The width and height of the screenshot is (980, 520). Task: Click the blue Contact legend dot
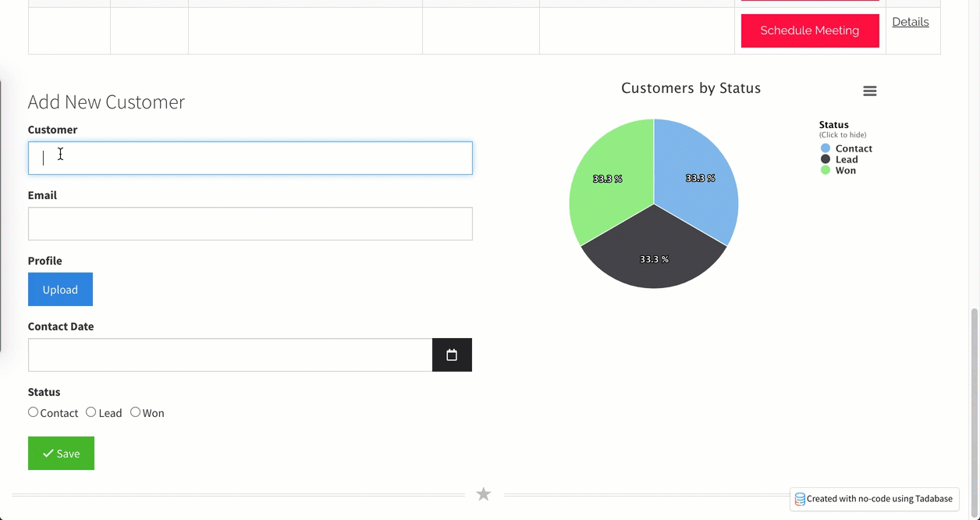pyautogui.click(x=826, y=148)
